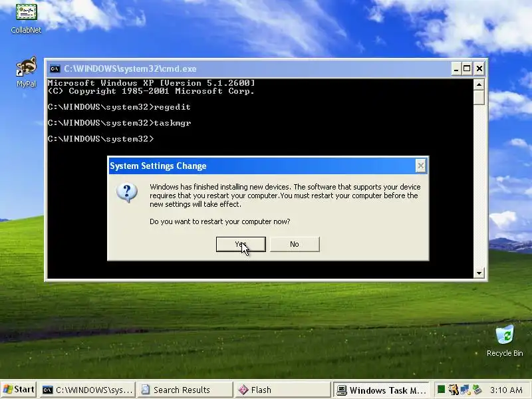Click the cmd.exe title bar system icon
Image resolution: width=532 pixels, height=399 pixels.
(55, 69)
